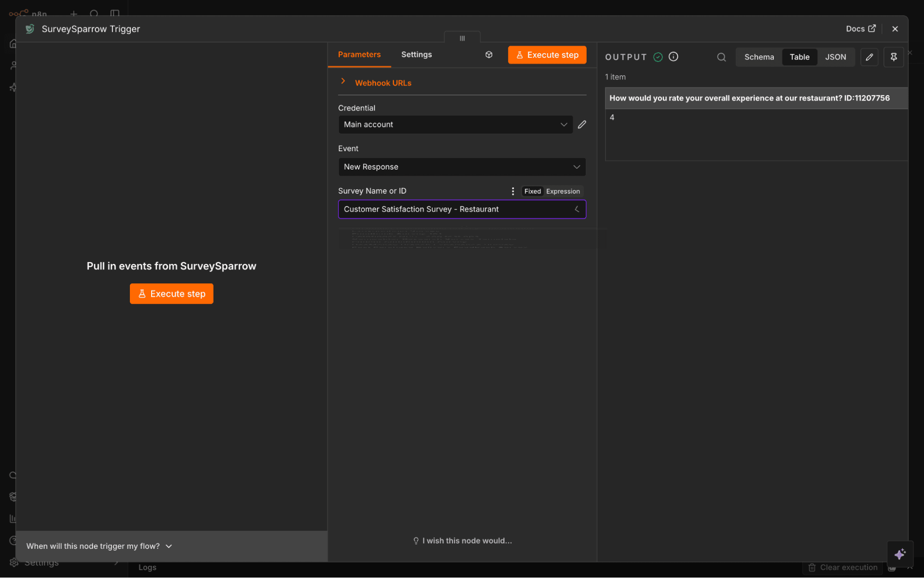Open the Survey Name or ID dropdown
Image resolution: width=924 pixels, height=578 pixels.
tap(462, 209)
